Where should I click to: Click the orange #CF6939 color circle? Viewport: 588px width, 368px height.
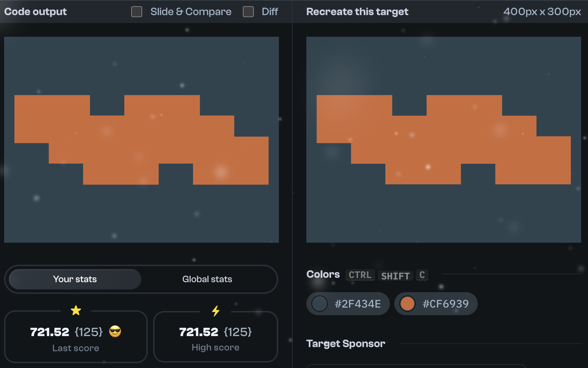point(408,303)
